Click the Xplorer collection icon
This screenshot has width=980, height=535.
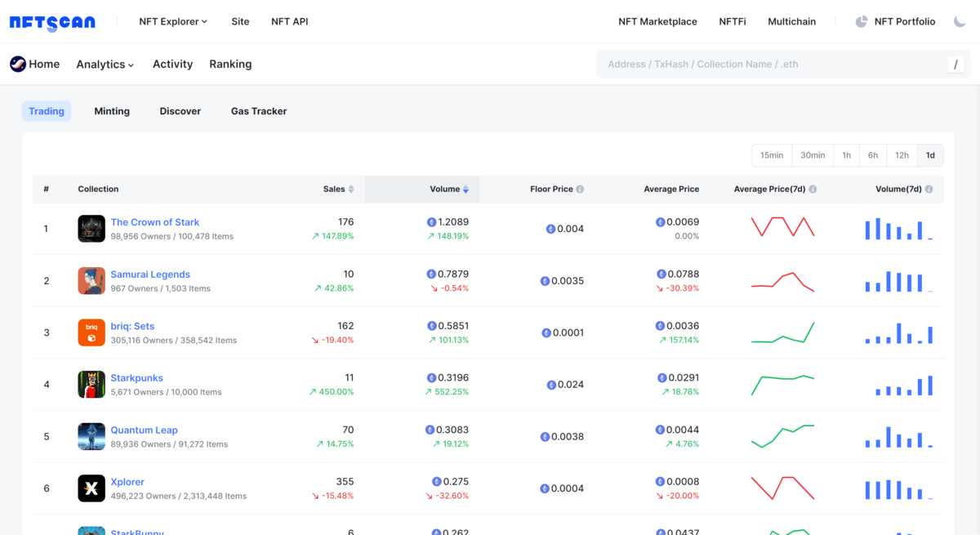coord(91,488)
